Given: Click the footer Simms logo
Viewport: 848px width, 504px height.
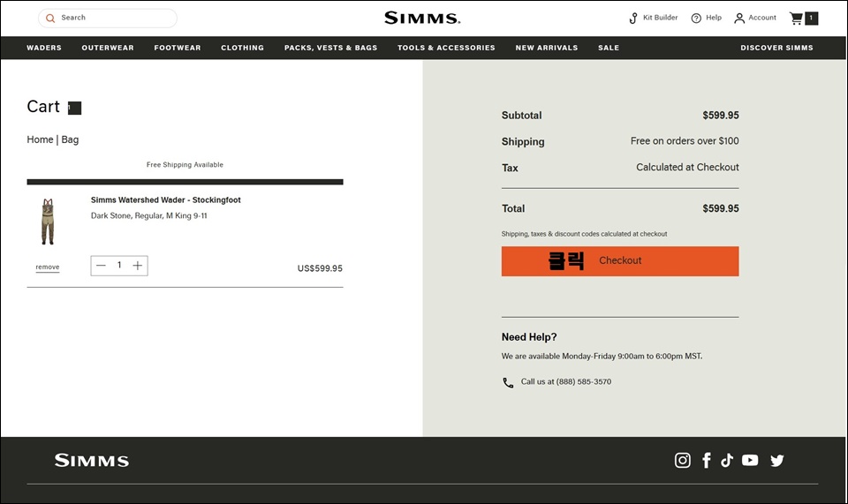Looking at the screenshot, I should coord(91,460).
